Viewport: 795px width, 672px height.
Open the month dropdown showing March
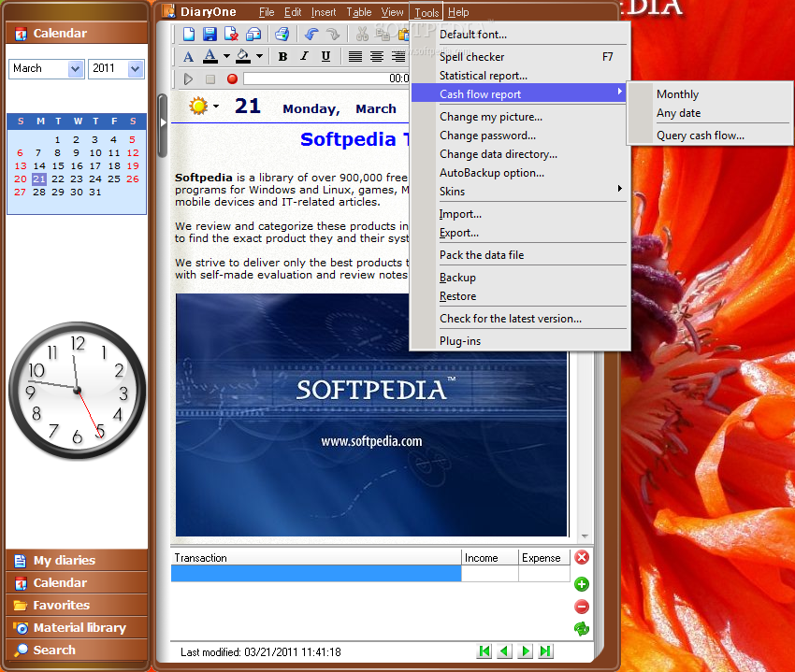pos(76,69)
